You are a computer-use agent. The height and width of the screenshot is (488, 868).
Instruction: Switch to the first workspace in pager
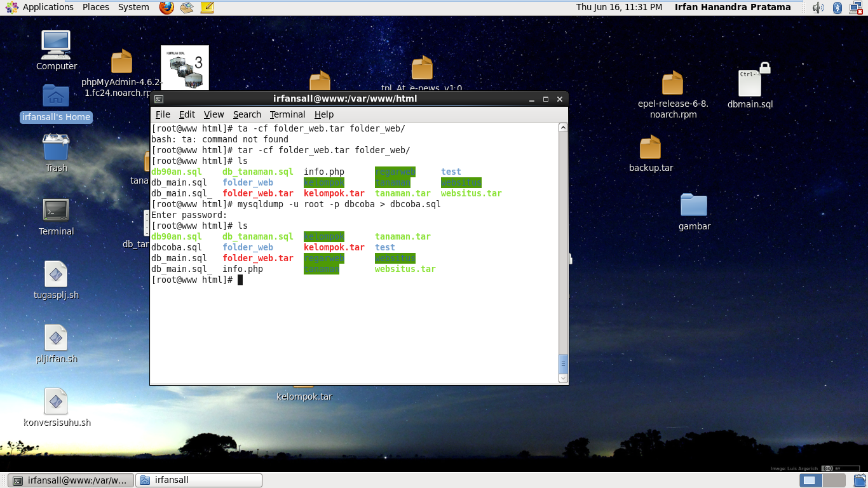click(x=810, y=480)
